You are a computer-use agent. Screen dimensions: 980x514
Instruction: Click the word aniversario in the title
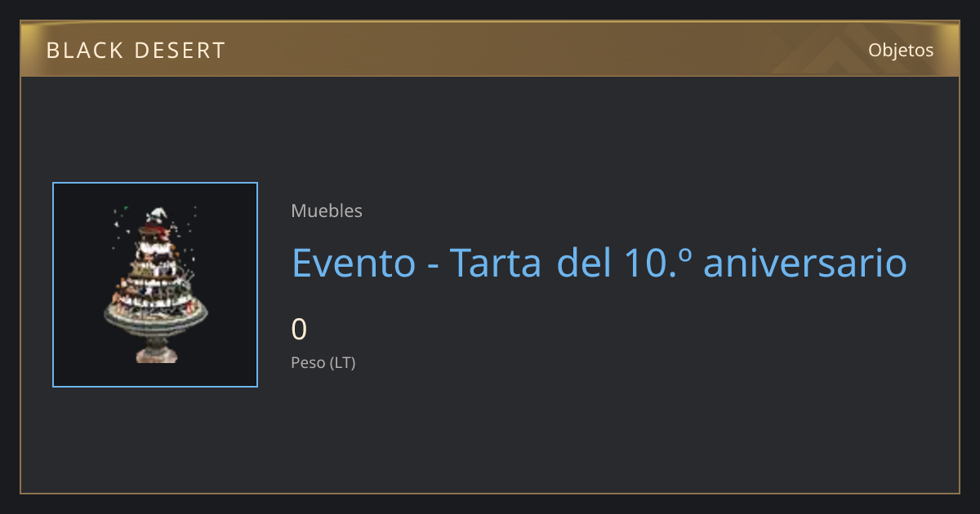pos(805,263)
